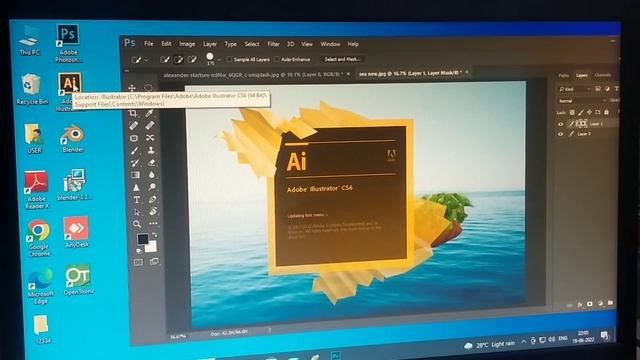Select the Zoom tool

tap(137, 224)
